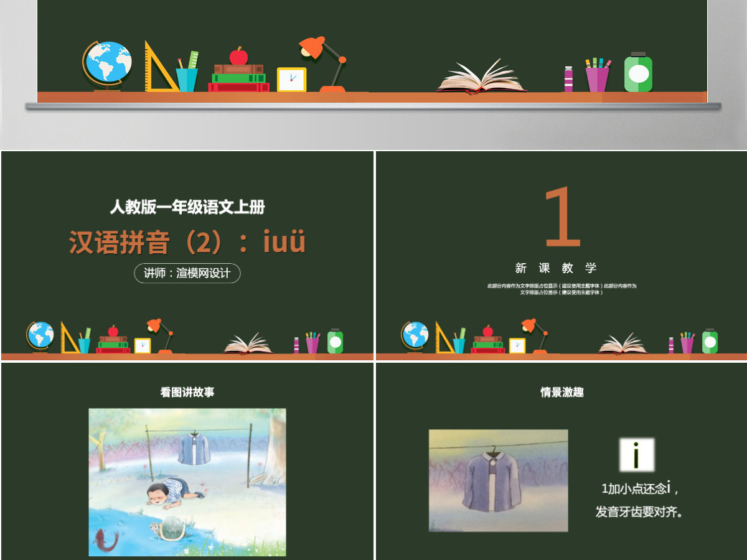Screen dimensions: 747x560
Task: Click the yellow clock in the 汉语拼音 title slide
Action: (x=143, y=346)
